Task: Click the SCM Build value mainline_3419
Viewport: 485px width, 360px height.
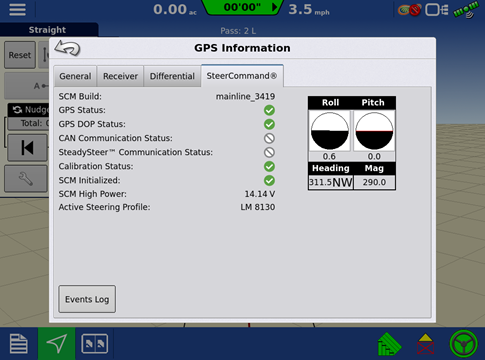Action: (245, 97)
